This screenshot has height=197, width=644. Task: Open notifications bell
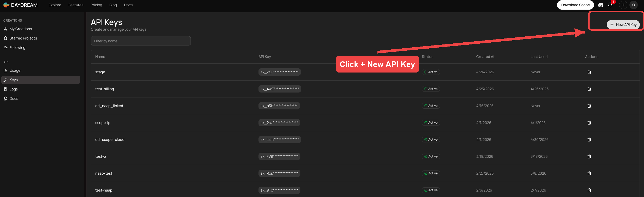[610, 5]
